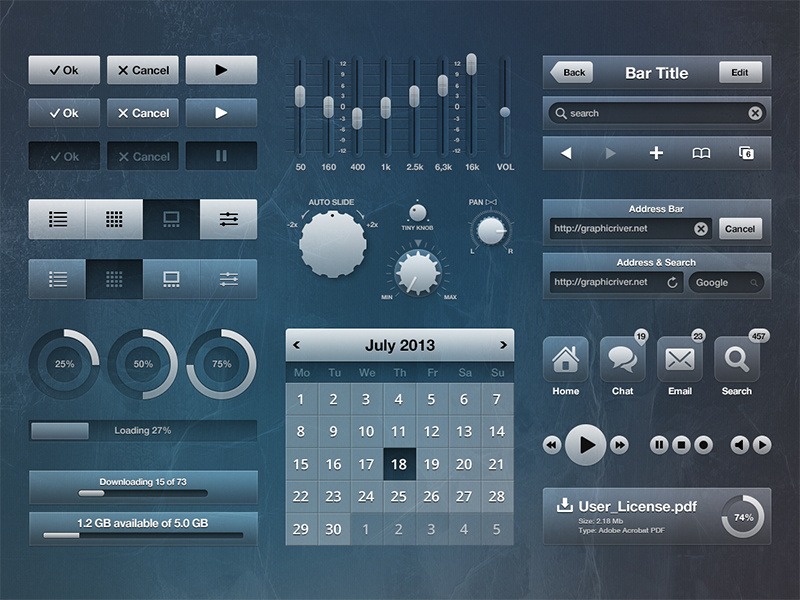Go to next month in calendar
The height and width of the screenshot is (600, 800).
click(503, 345)
